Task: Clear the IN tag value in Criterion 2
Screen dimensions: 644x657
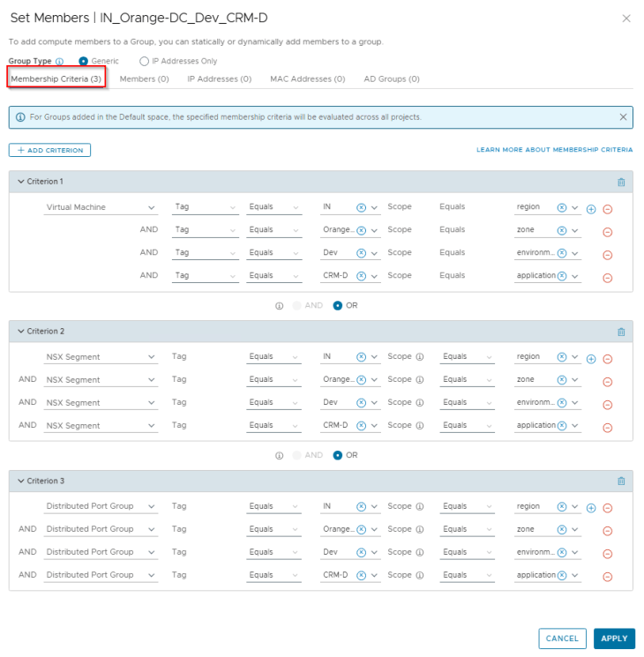Action: coord(361,358)
